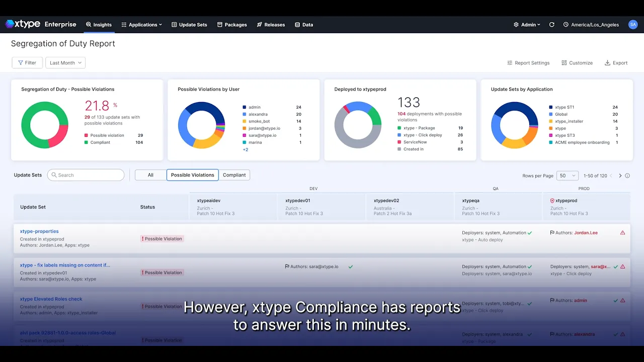Open the xtype fix labels missing update set

pos(65,265)
